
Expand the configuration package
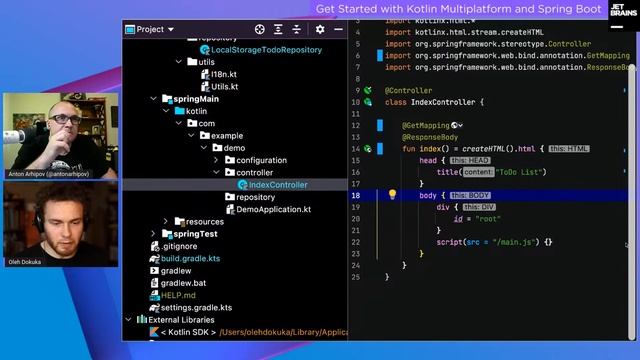pos(216,160)
